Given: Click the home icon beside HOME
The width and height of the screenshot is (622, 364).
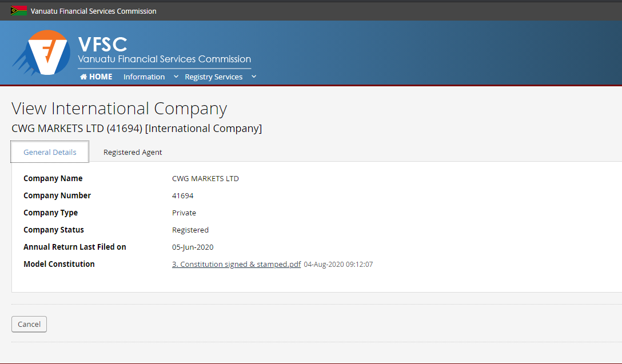Looking at the screenshot, I should (83, 77).
